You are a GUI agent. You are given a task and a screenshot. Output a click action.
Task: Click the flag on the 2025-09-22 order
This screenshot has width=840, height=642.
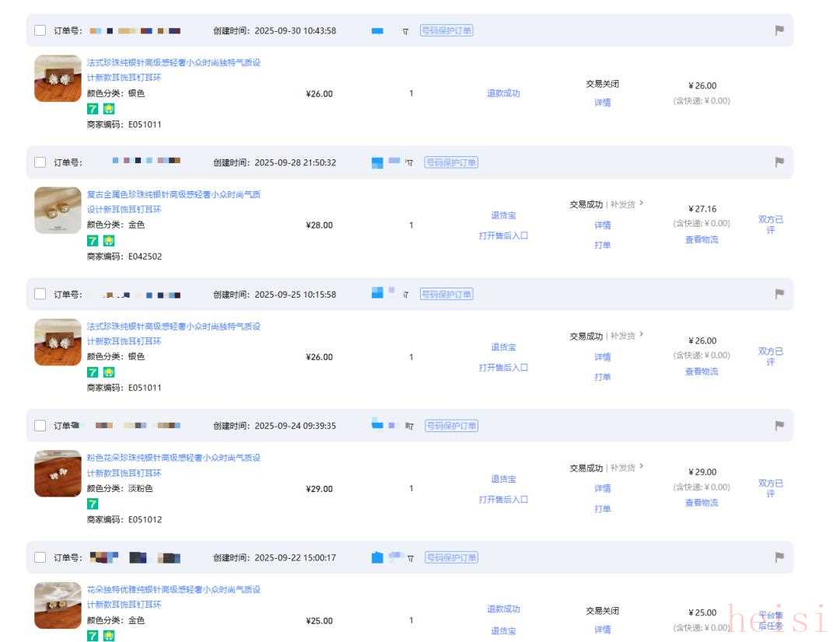779,557
